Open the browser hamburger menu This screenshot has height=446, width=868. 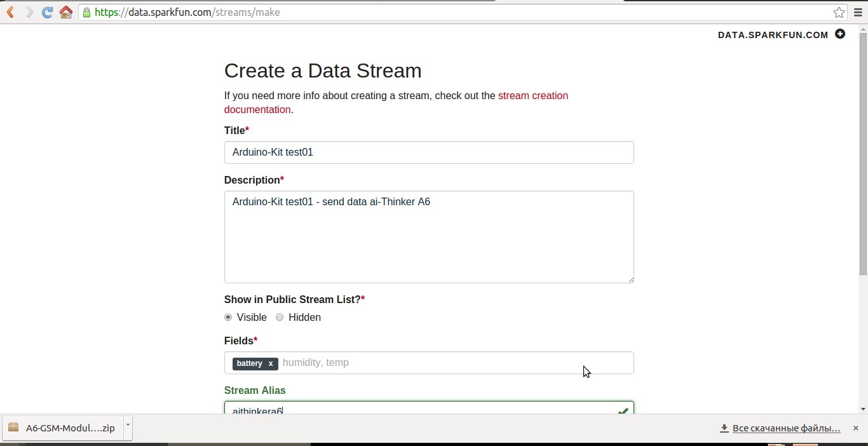pos(858,13)
